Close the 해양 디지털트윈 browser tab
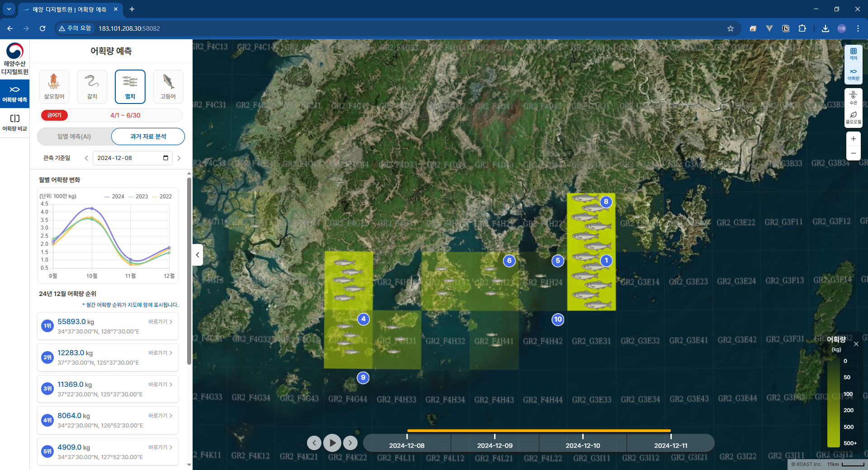This screenshot has width=868, height=470. [x=116, y=9]
